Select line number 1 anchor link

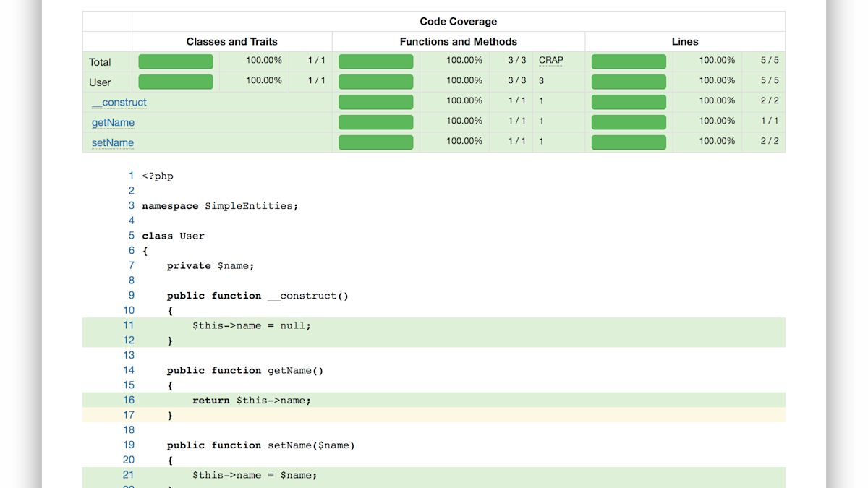[x=131, y=175]
